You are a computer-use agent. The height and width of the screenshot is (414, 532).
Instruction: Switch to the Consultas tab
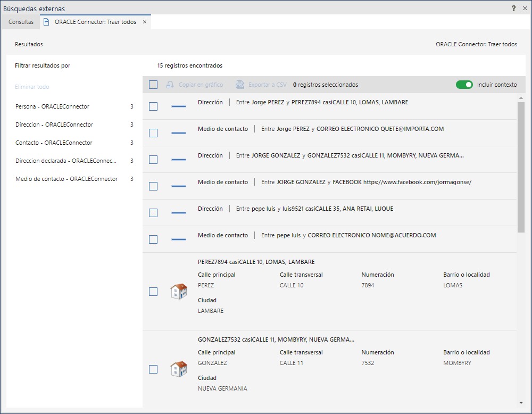click(x=20, y=22)
